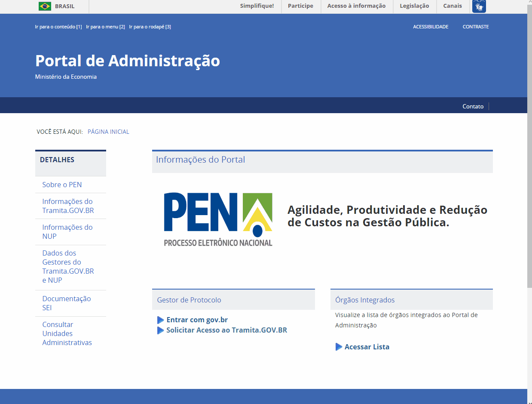The width and height of the screenshot is (532, 404).
Task: Open the ACESSIBILIDADE link
Action: pos(431,27)
